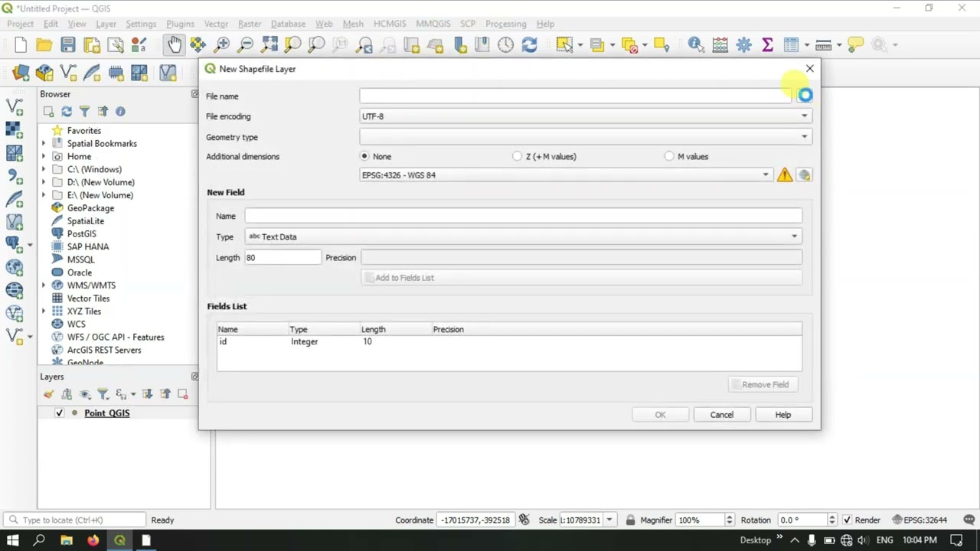Select the Pan Map hand tool
This screenshot has width=980, height=551.
(x=175, y=45)
